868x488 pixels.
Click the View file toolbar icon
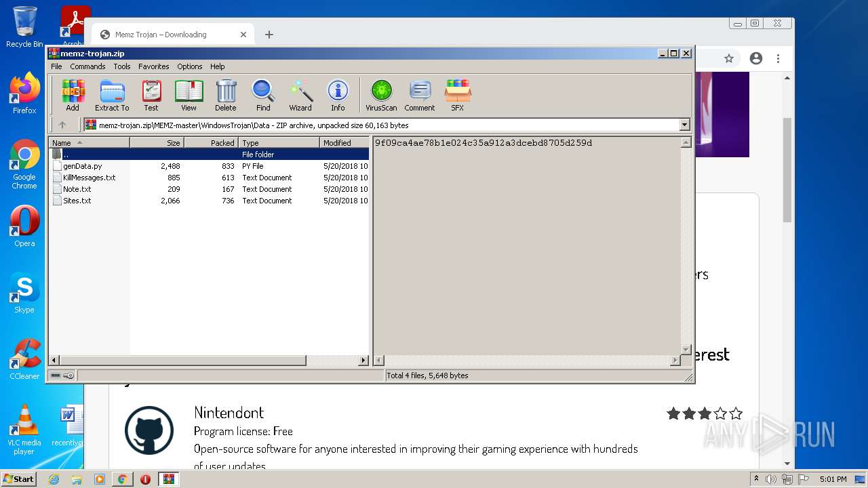pos(189,96)
